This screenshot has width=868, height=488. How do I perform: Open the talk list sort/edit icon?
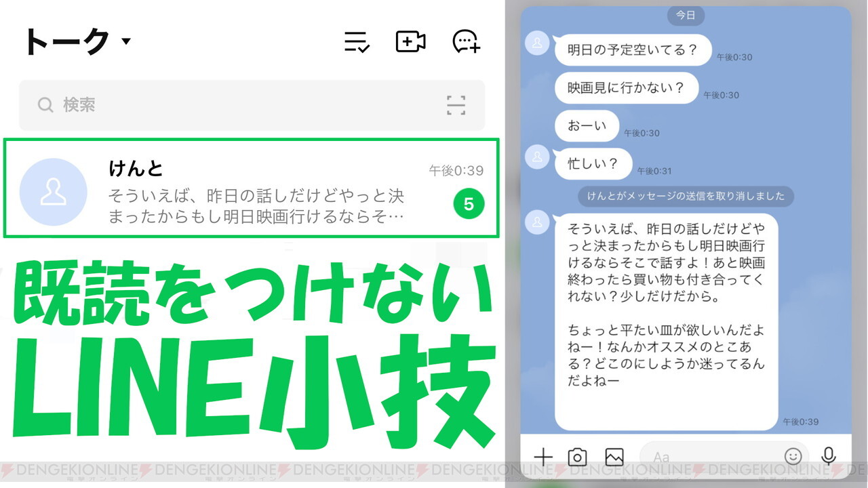(357, 42)
